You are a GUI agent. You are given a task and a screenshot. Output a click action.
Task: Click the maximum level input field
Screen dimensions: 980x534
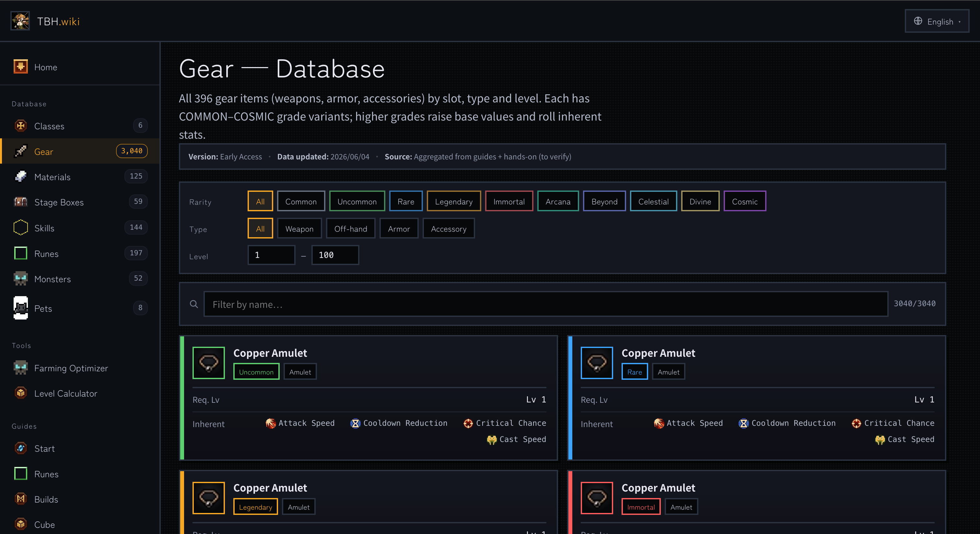click(335, 255)
